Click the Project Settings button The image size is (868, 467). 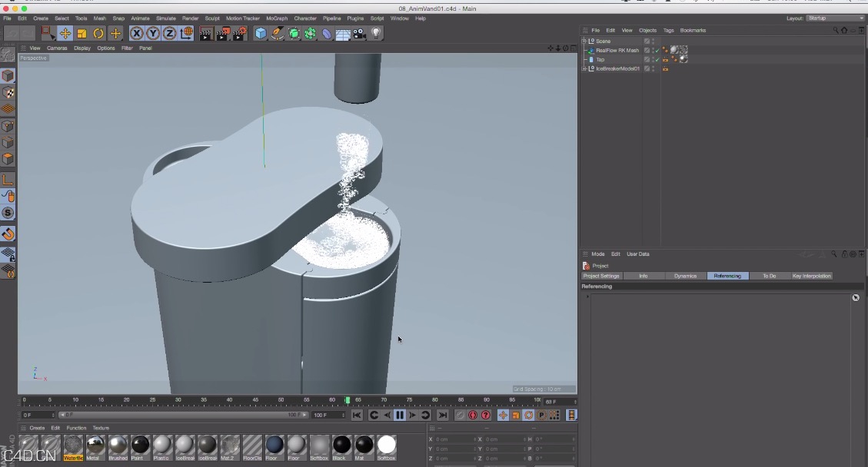[x=600, y=276]
